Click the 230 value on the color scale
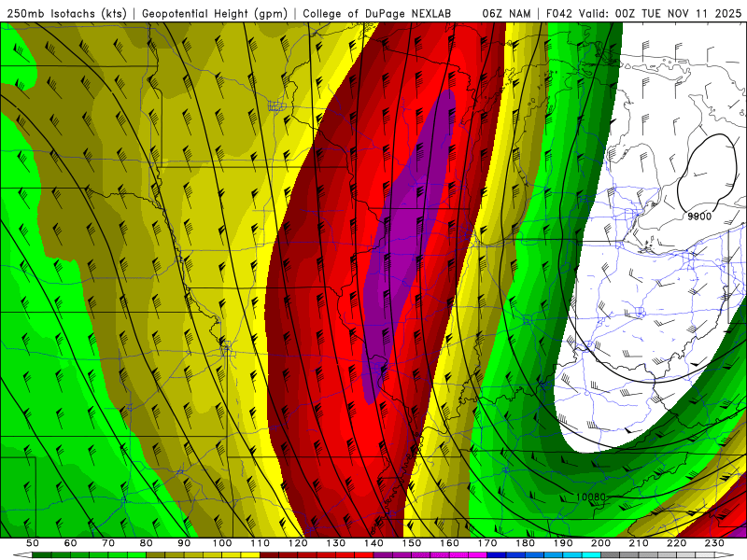 pos(714,543)
